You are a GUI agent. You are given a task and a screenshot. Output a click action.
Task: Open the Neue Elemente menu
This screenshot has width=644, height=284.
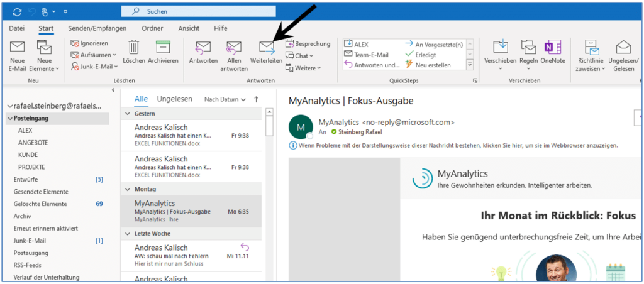point(44,56)
